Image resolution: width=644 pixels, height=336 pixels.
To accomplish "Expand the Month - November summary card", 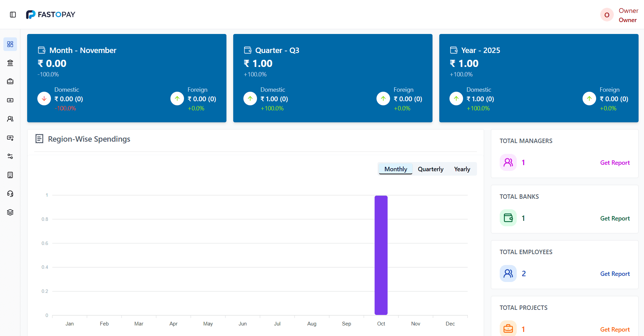I will 127,78.
